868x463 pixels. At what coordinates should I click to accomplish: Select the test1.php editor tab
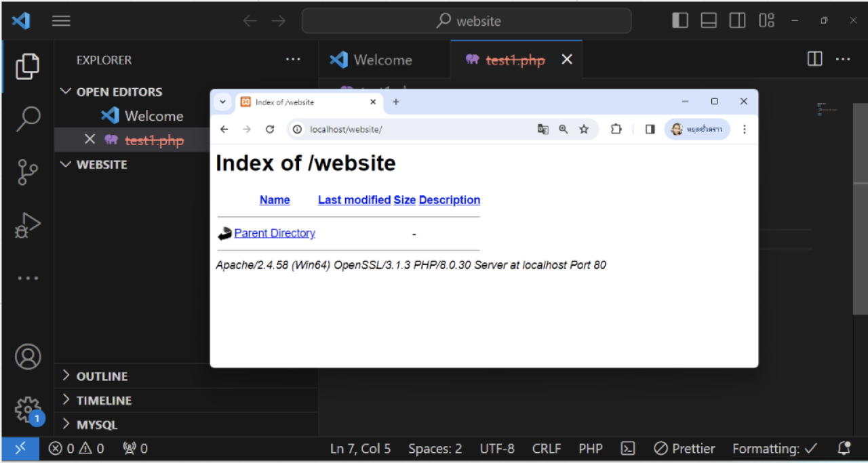(515, 60)
